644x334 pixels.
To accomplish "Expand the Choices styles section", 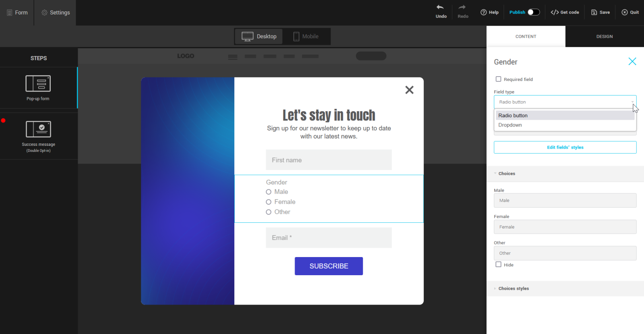I will [x=514, y=288].
